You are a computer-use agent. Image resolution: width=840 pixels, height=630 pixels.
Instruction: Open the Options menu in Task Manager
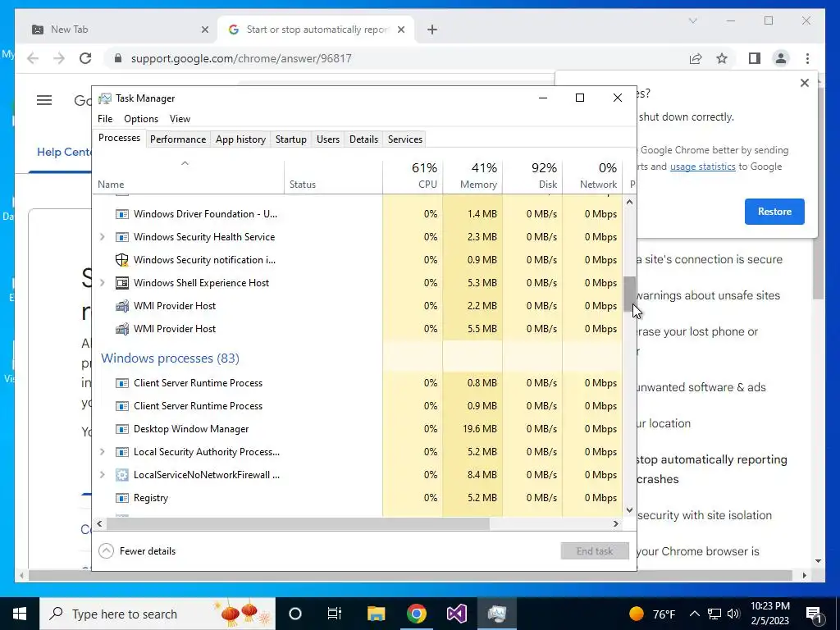click(x=141, y=119)
